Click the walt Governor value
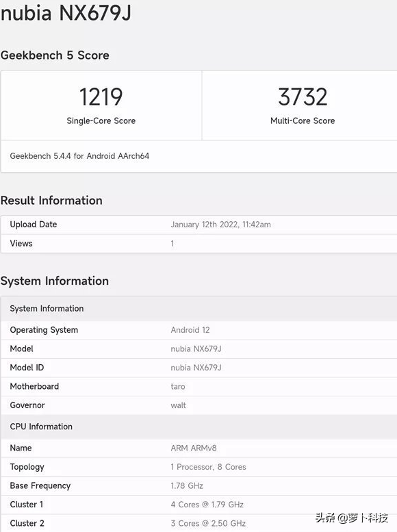This screenshot has height=532, width=397. [178, 405]
